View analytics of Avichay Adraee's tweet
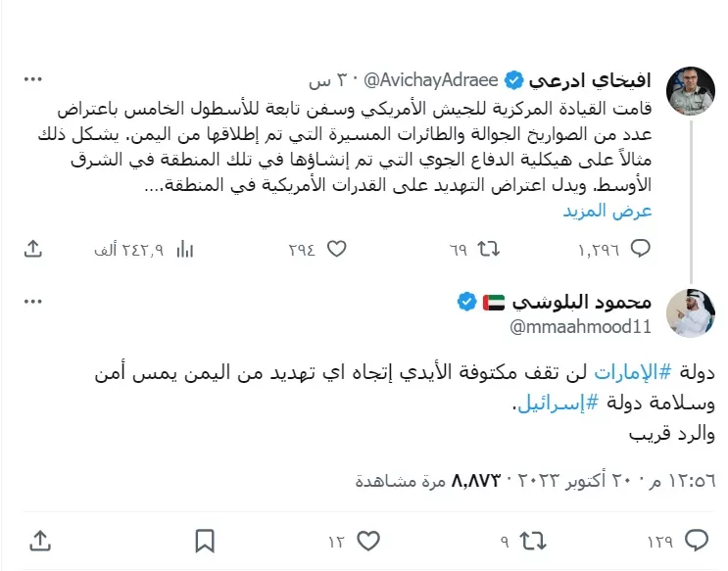The width and height of the screenshot is (728, 571). [184, 250]
